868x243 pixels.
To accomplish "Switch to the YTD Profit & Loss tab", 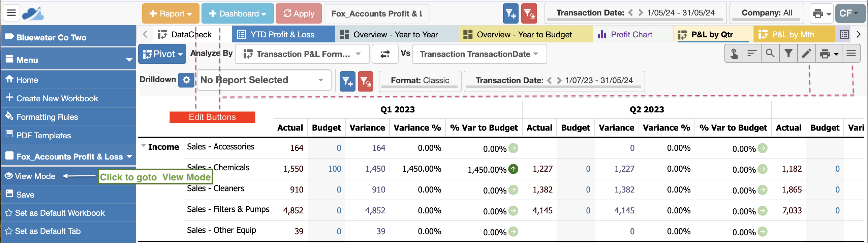I will [x=283, y=34].
